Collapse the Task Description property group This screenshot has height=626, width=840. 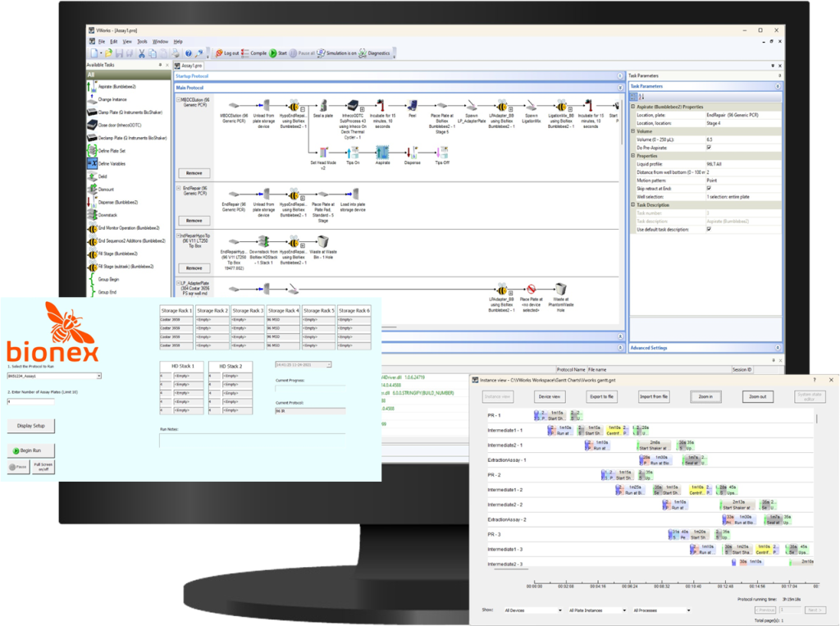(632, 205)
